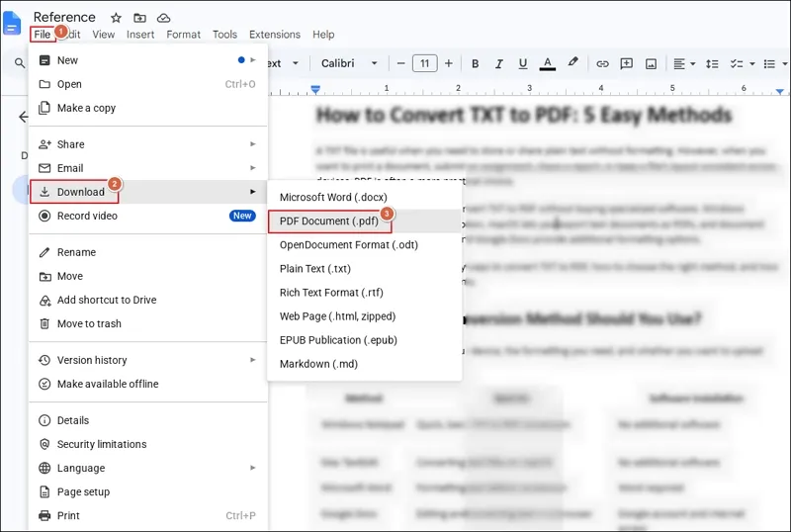Open the text color picker

(x=548, y=63)
